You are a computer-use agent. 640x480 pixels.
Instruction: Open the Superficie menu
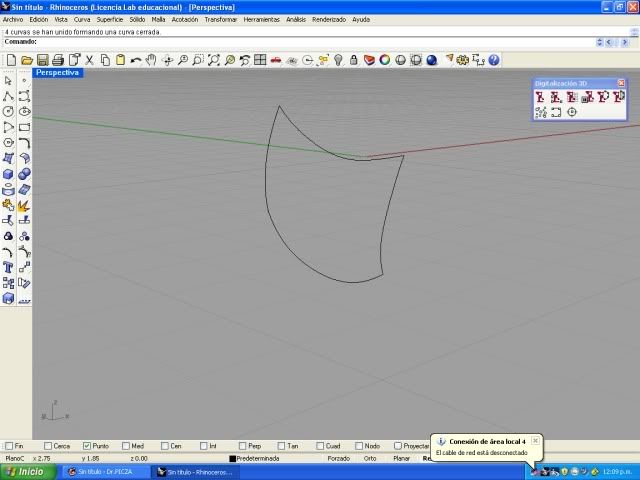click(110, 19)
